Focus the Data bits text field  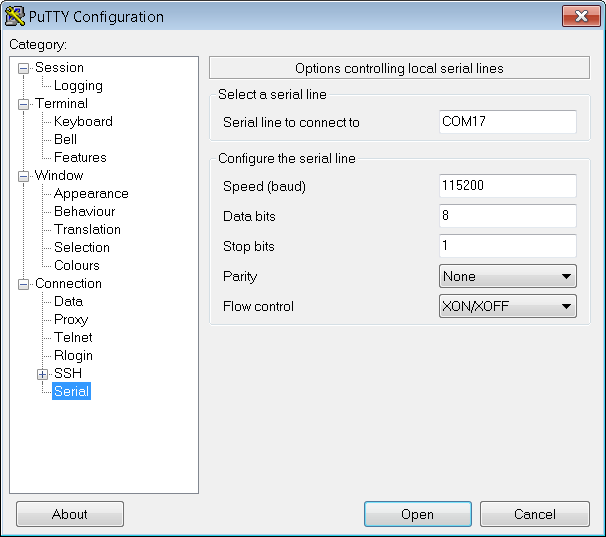pyautogui.click(x=507, y=216)
